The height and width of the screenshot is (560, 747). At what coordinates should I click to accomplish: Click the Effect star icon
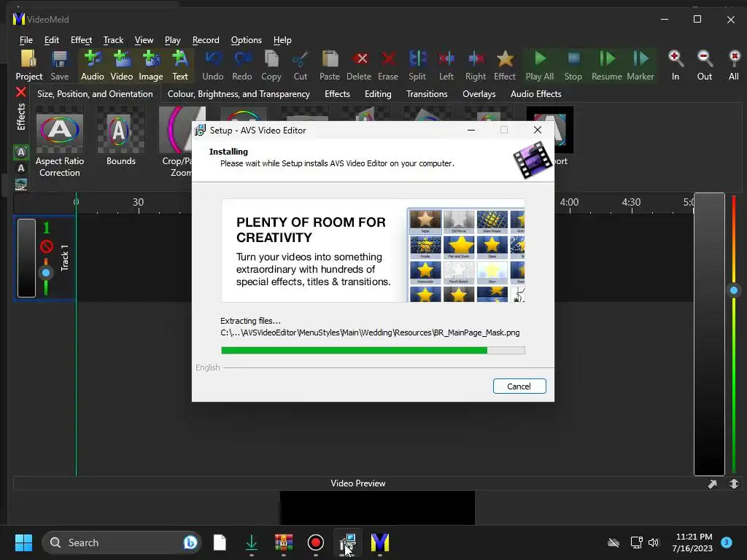coord(505,65)
